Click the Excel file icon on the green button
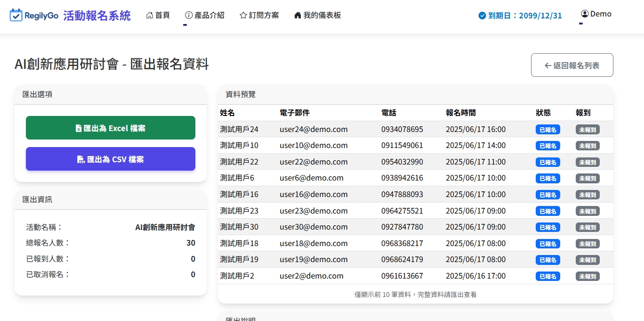 (79, 128)
